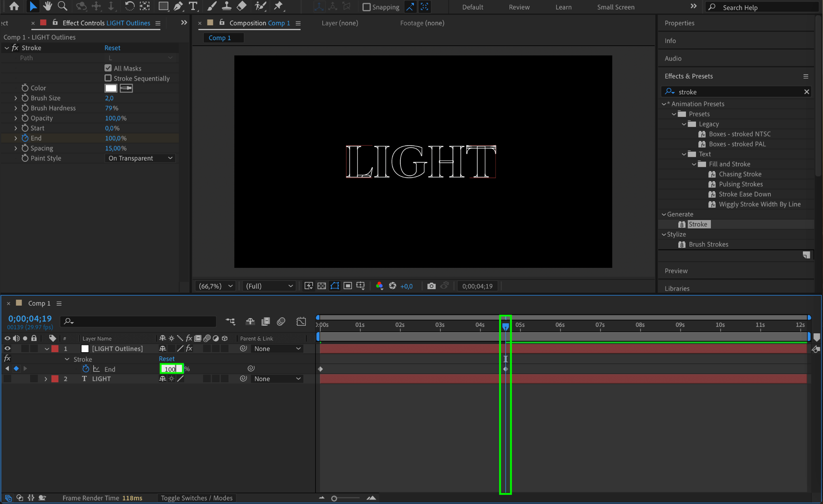Viewport: 823px width, 504px height.
Task: Open the resolution Full dropdown
Action: click(x=269, y=286)
